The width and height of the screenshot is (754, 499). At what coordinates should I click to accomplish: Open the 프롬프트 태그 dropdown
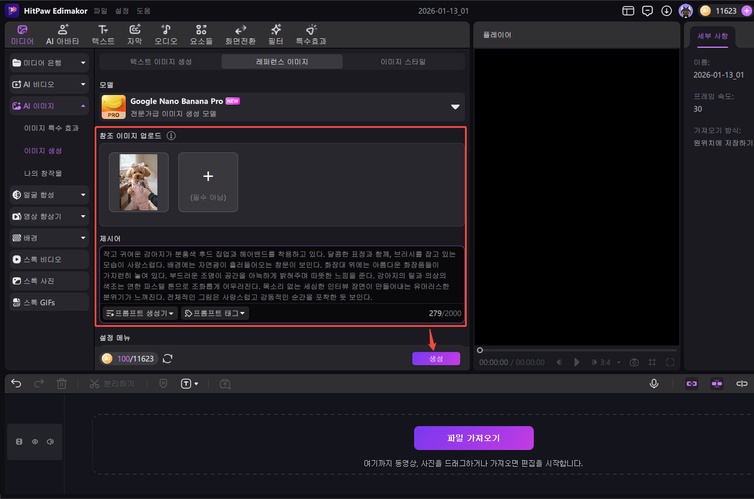tap(214, 313)
